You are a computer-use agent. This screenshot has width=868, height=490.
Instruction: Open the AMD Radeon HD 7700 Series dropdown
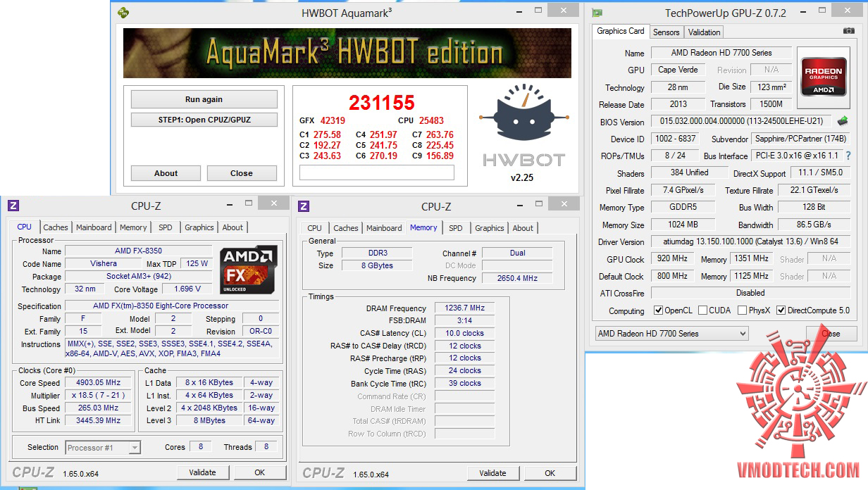671,333
